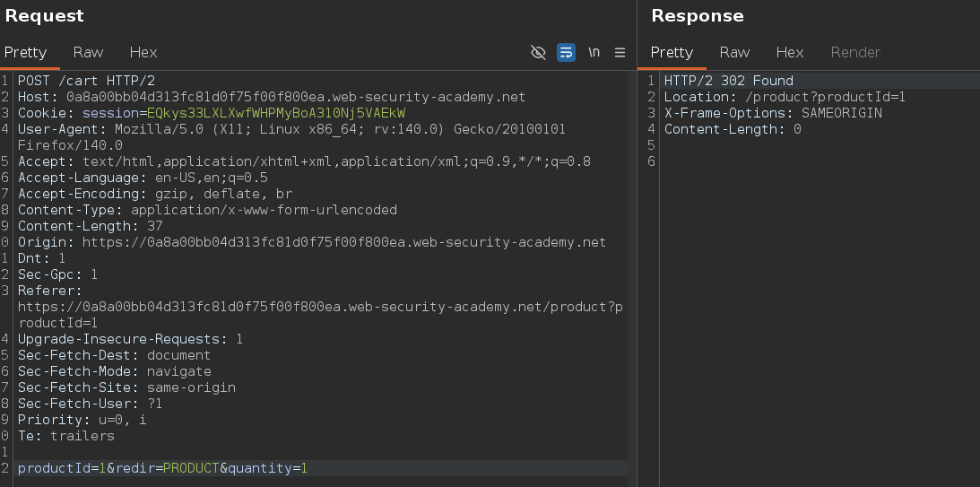Click the Origin header URL

[x=343, y=242]
